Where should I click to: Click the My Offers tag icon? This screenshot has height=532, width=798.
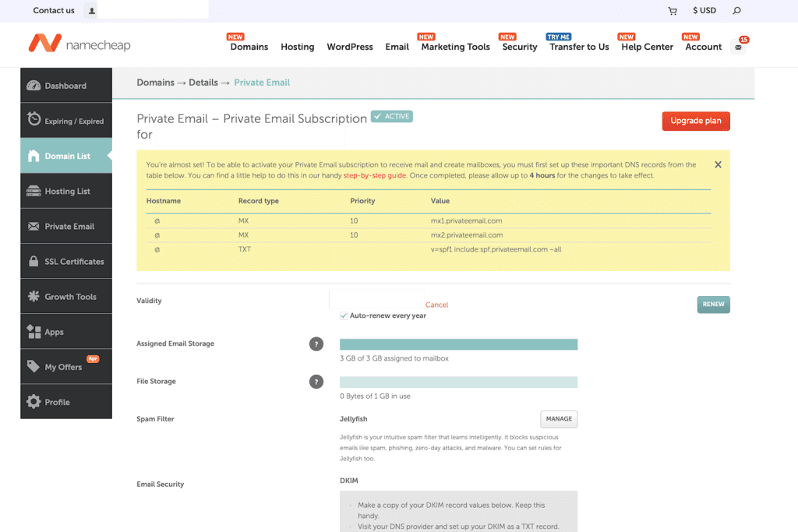click(34, 366)
